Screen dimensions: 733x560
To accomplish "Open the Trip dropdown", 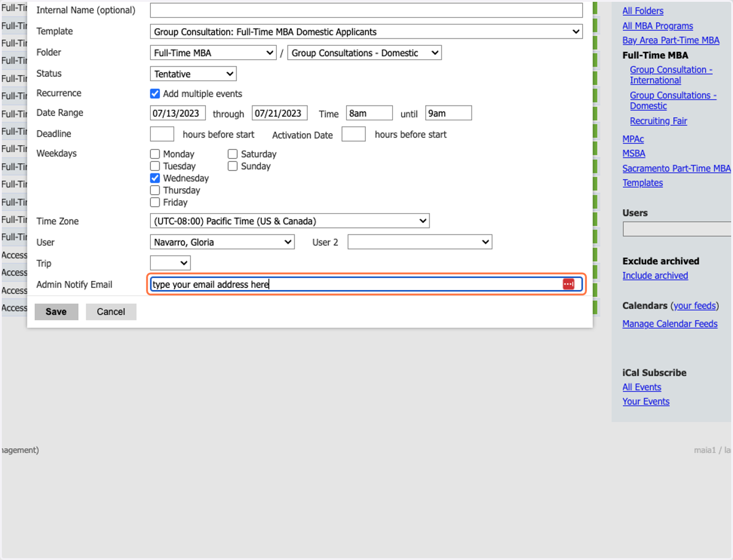I will click(170, 263).
